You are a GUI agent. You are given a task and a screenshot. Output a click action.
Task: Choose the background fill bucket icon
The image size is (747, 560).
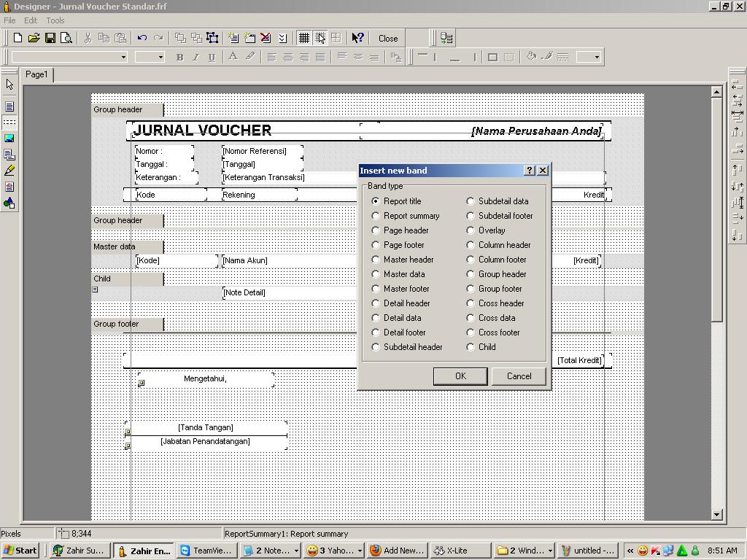531,57
